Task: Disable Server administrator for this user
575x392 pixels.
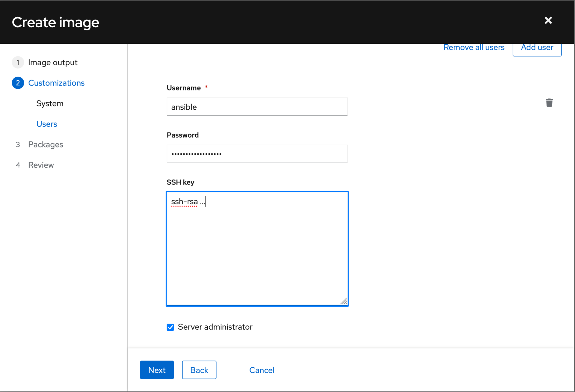Action: [x=170, y=327]
